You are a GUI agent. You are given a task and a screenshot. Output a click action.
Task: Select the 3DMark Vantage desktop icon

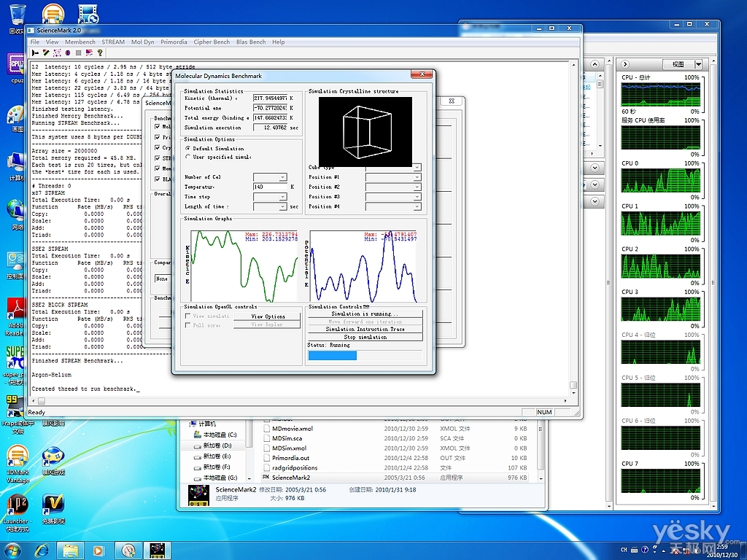18,463
